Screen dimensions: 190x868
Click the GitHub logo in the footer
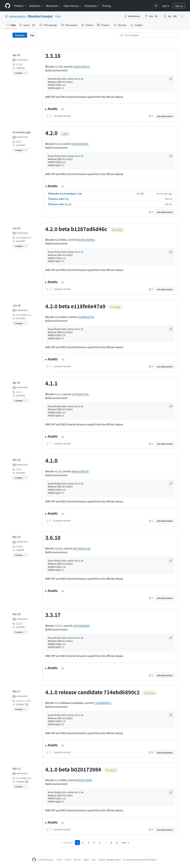pyautogui.click(x=34, y=860)
